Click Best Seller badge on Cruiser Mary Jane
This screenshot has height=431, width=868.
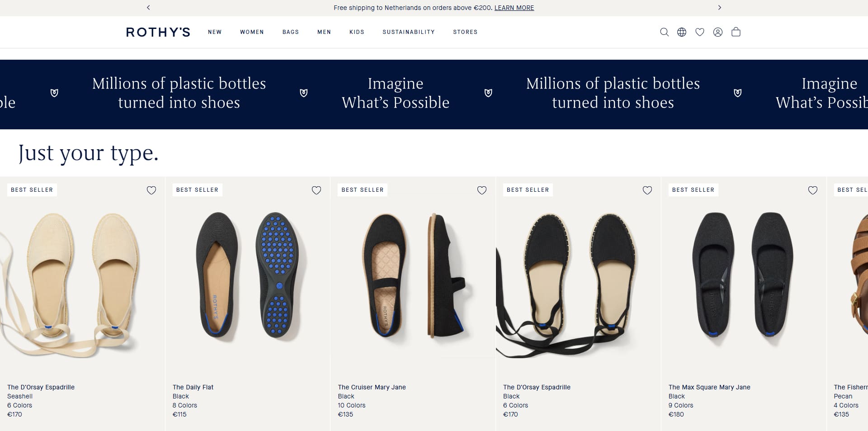coord(363,190)
